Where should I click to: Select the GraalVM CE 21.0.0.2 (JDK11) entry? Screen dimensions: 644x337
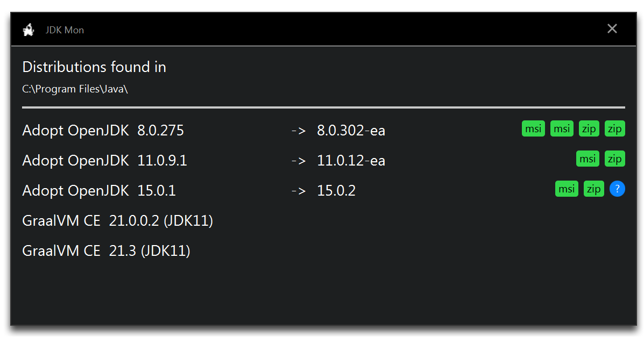117,221
